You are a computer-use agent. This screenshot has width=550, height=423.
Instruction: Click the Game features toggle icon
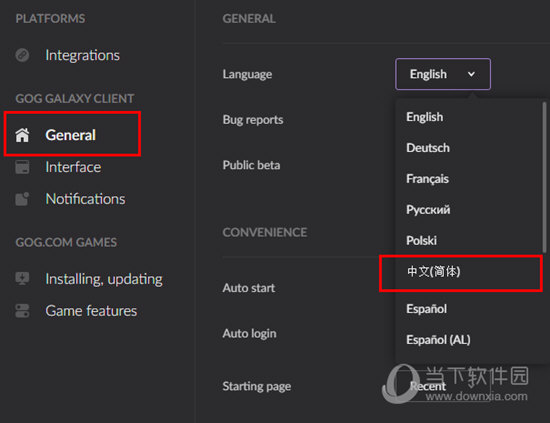click(22, 311)
